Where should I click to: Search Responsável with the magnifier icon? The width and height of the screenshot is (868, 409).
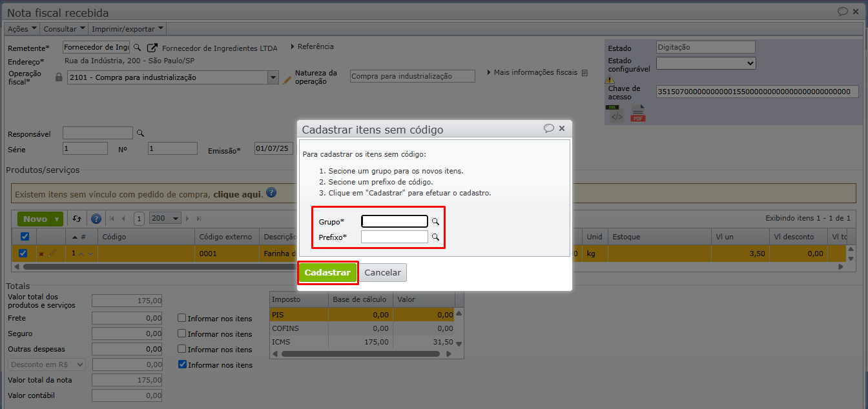pyautogui.click(x=140, y=134)
